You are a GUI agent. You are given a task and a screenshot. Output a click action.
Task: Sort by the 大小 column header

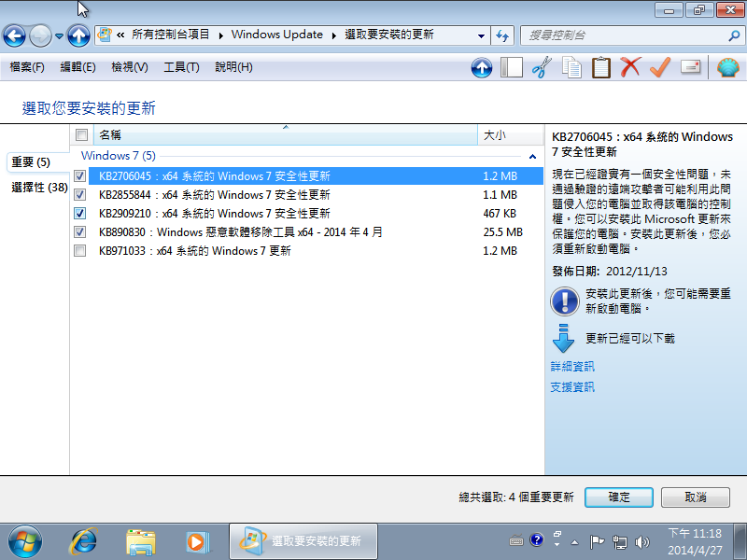[510, 135]
